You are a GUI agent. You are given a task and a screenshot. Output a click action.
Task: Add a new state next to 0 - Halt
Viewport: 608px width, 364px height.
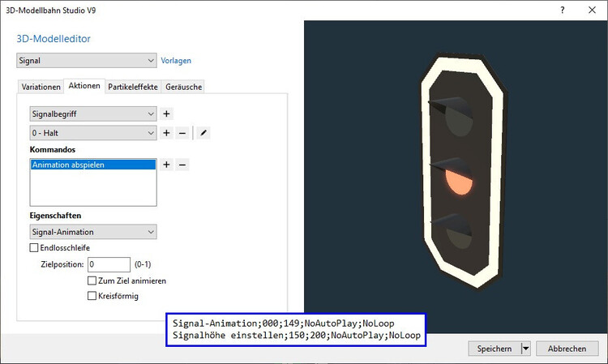(166, 133)
